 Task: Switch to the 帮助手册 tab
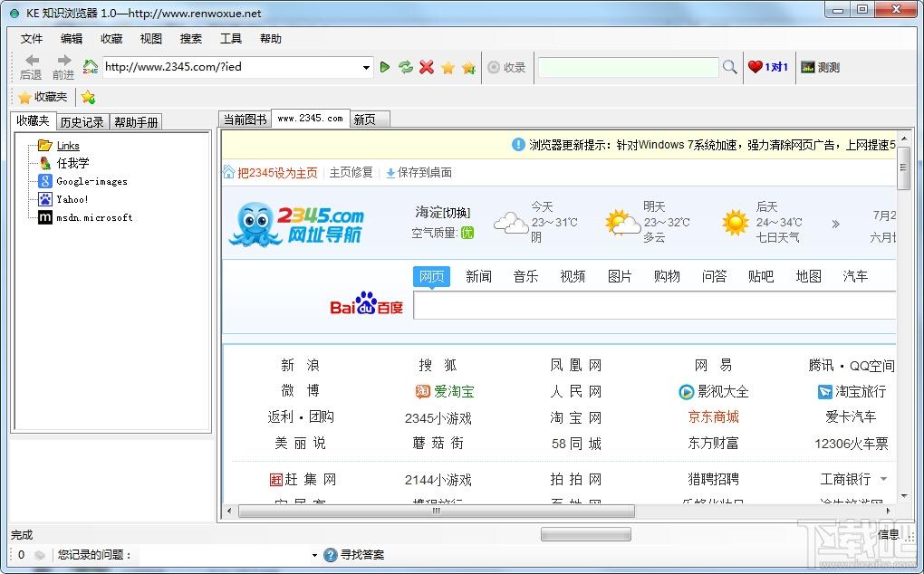pyautogui.click(x=136, y=122)
